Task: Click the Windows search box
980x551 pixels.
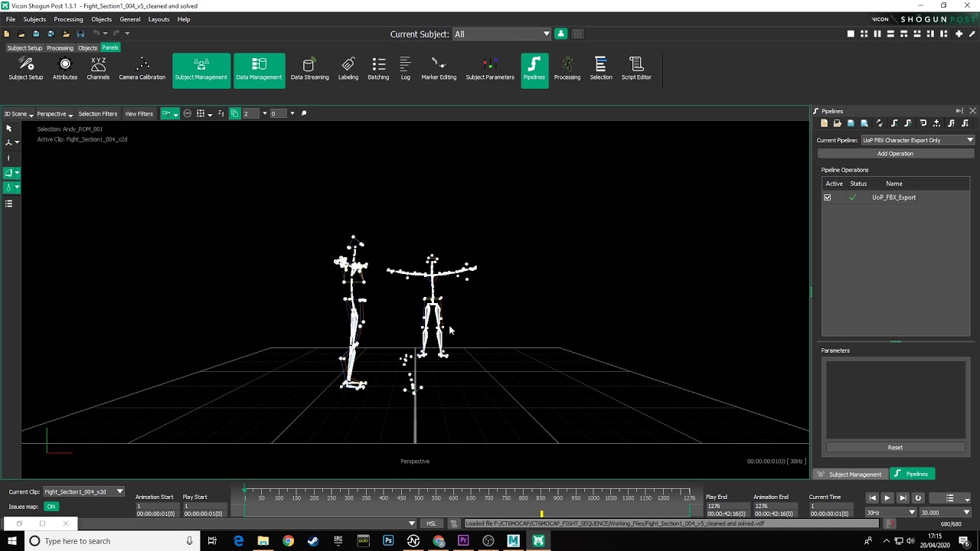Action: pyautogui.click(x=111, y=541)
